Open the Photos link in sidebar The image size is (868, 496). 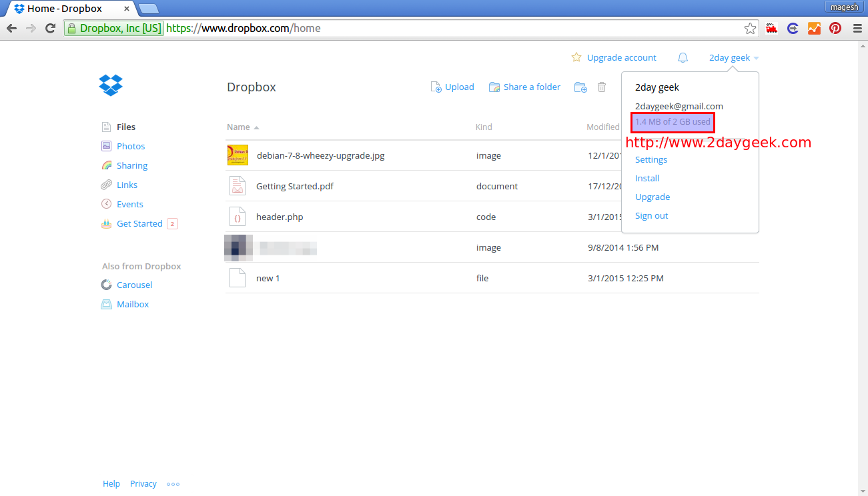[131, 146]
